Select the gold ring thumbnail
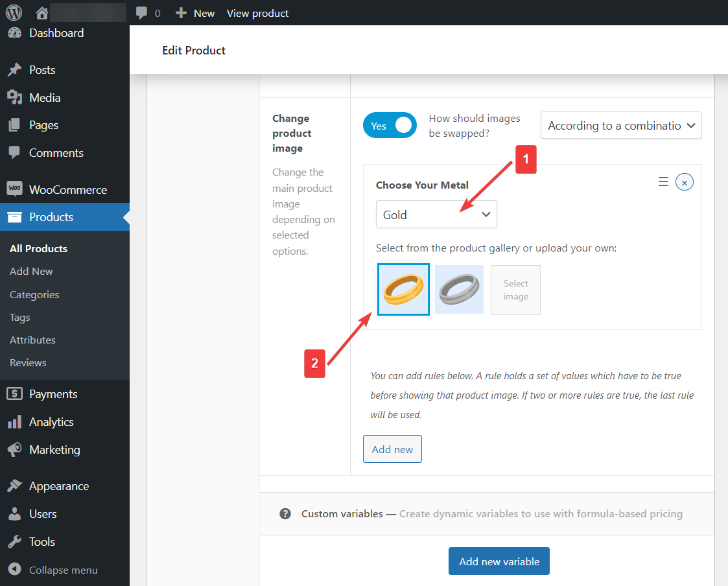Viewport: 728px width, 586px height. (403, 289)
